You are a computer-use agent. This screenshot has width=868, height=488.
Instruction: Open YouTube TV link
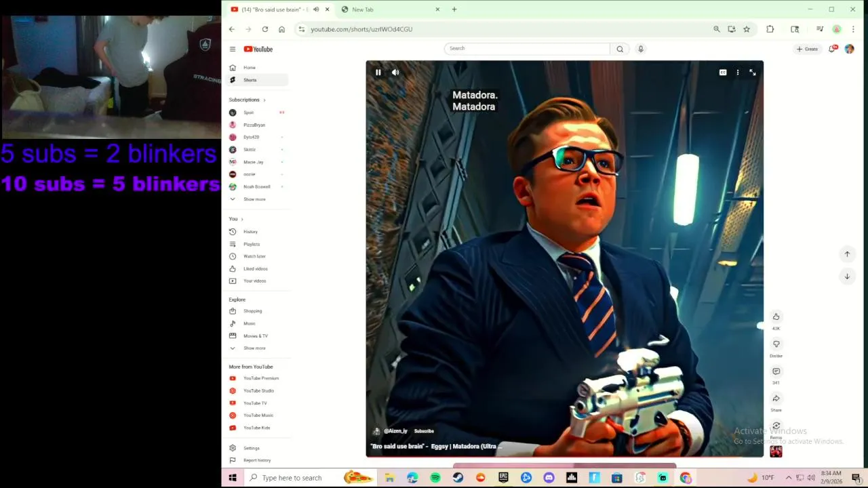coord(258,403)
